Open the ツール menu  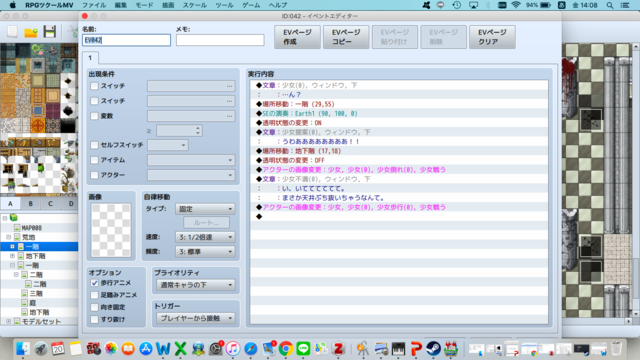coord(224,5)
